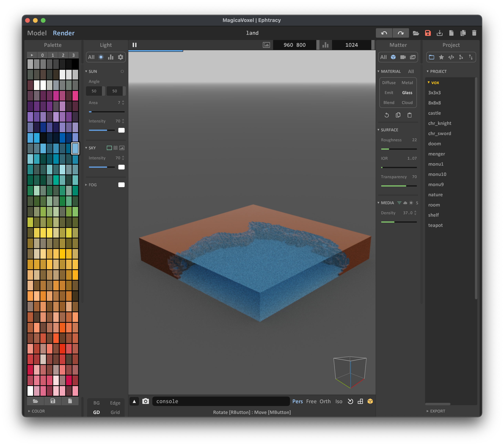
Task: Toggle the FOG checkbox on
Action: [x=121, y=185]
